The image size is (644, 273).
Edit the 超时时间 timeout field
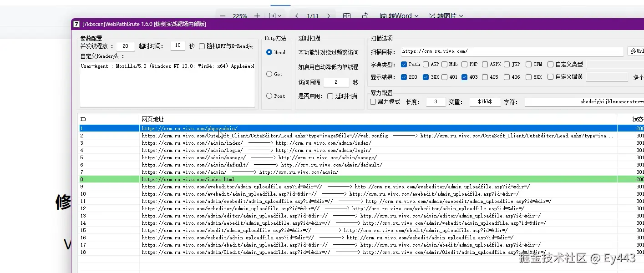pyautogui.click(x=177, y=46)
